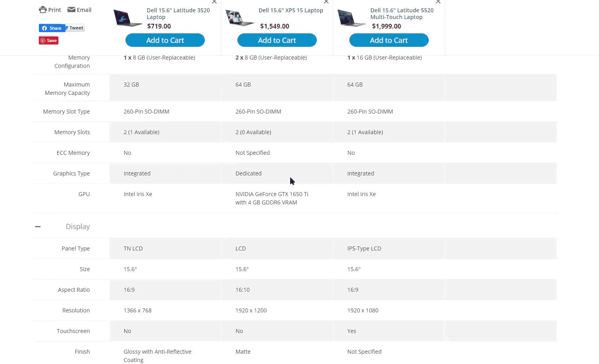The height and width of the screenshot is (364, 599).
Task: Add Latitude 5520 laptop to cart
Action: coord(389,40)
